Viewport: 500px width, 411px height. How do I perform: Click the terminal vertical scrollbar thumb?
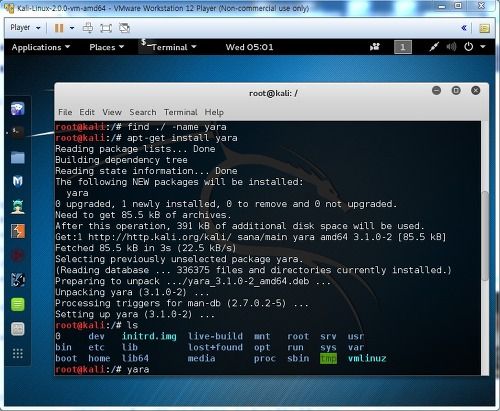coord(485,236)
